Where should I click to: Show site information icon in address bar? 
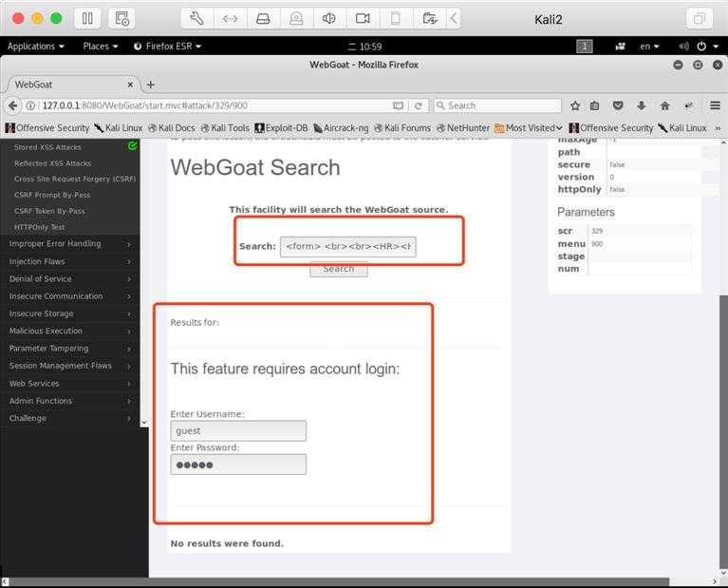pyautogui.click(x=30, y=105)
